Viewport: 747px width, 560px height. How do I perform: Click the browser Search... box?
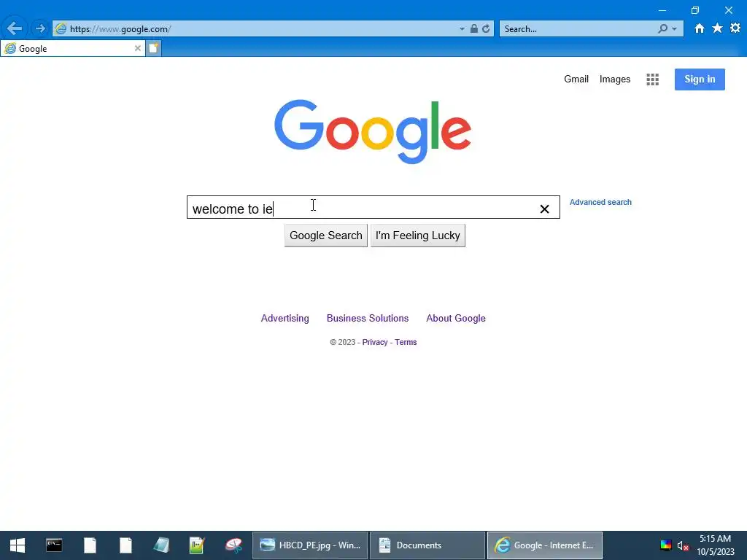576,28
